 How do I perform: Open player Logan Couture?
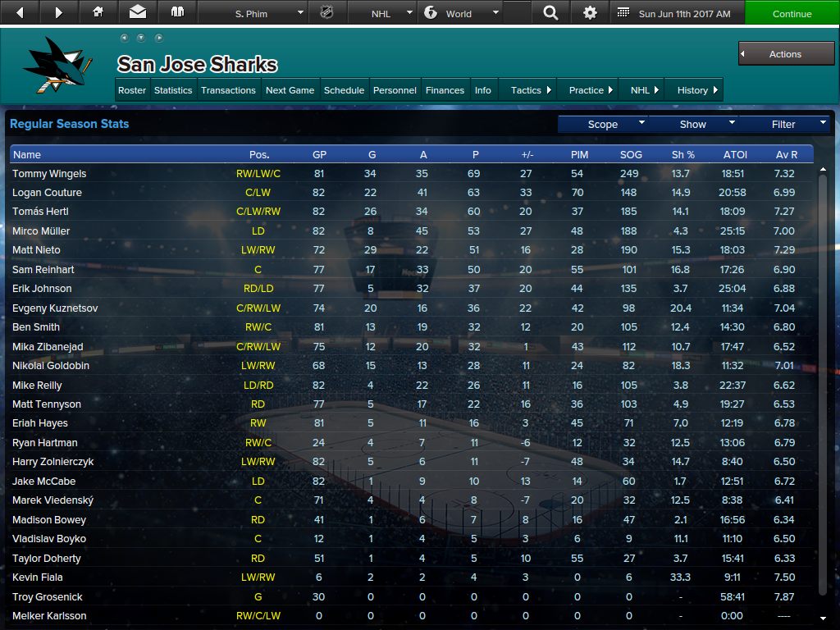pyautogui.click(x=47, y=192)
